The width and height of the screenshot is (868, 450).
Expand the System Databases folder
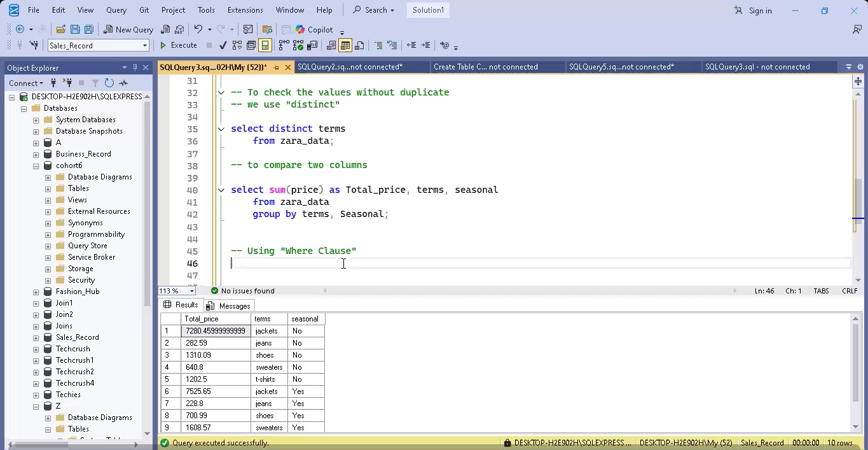(36, 120)
